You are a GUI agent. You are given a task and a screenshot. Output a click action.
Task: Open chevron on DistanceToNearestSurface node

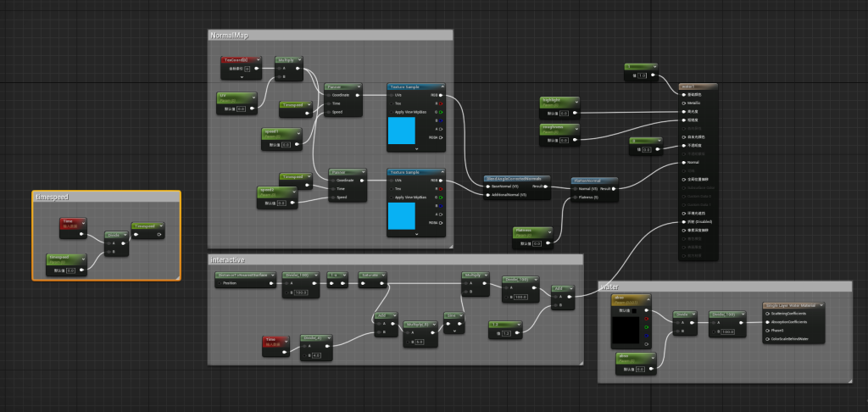click(x=272, y=275)
